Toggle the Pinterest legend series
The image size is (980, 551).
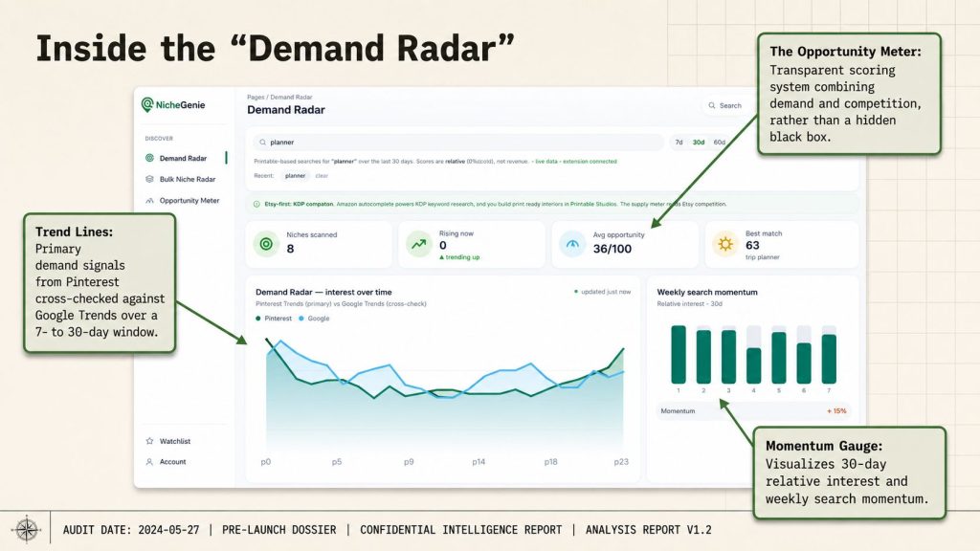click(274, 319)
